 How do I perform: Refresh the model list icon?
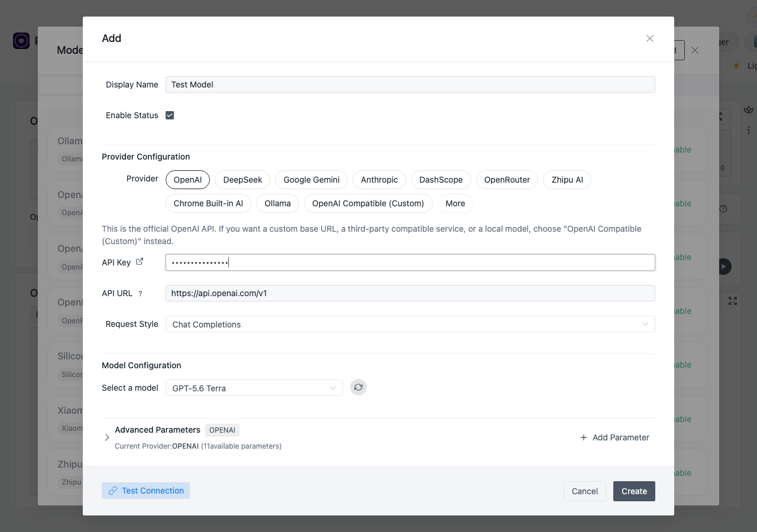point(358,388)
